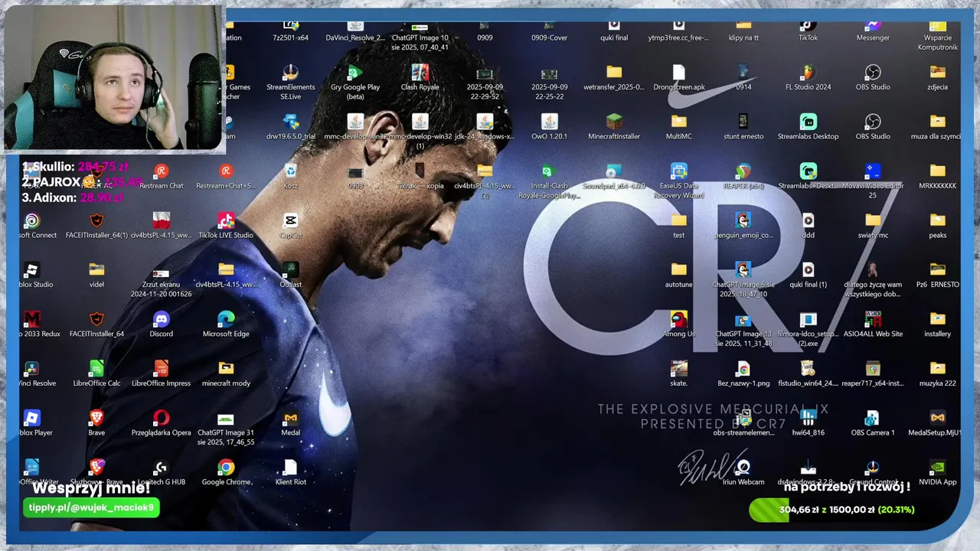Select the 0909-Cover video file
Screen dimensions: 980x551
click(x=549, y=31)
